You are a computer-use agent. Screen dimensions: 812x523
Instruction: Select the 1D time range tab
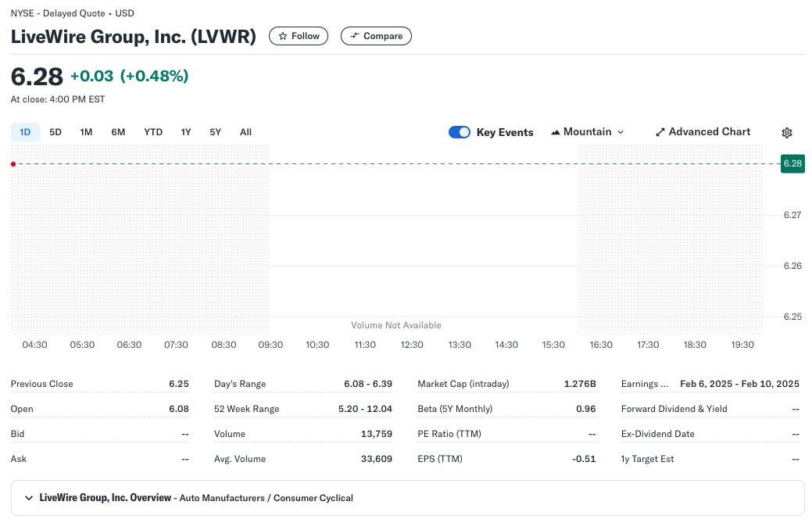point(25,132)
